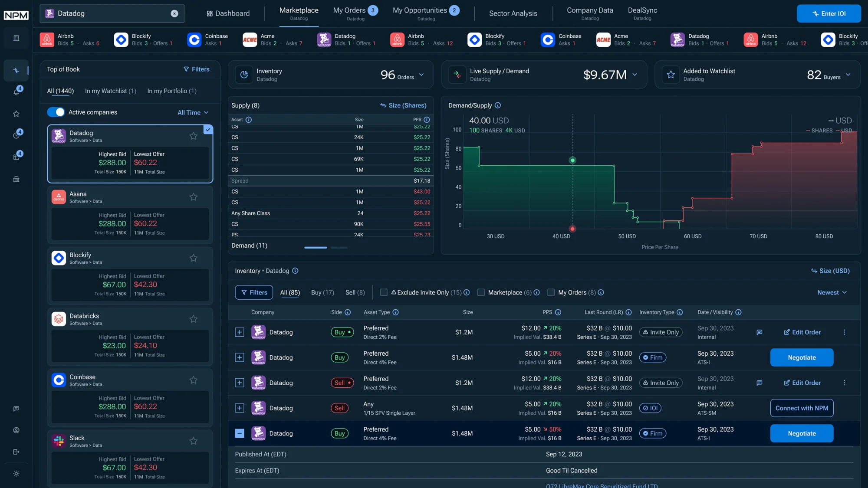Click the Datadog search input field

(112, 13)
